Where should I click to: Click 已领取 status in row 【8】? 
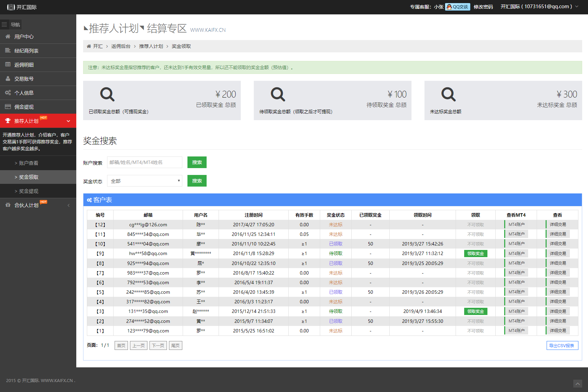(x=336, y=263)
